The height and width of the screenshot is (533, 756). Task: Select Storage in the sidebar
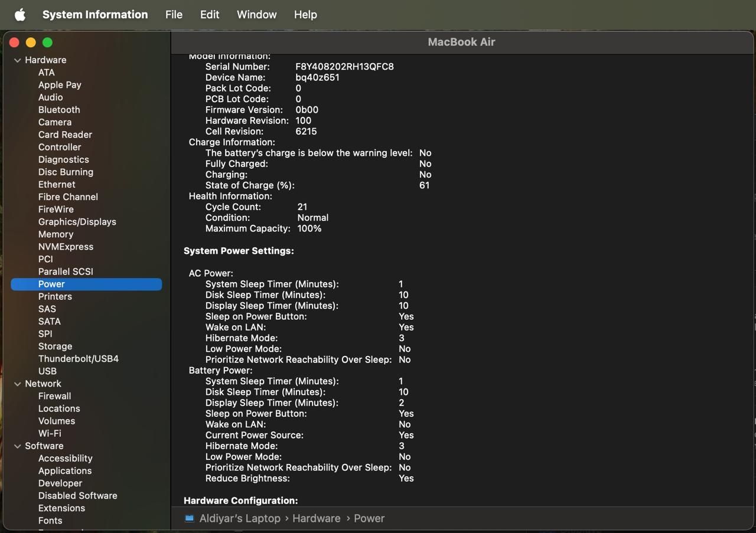point(55,346)
